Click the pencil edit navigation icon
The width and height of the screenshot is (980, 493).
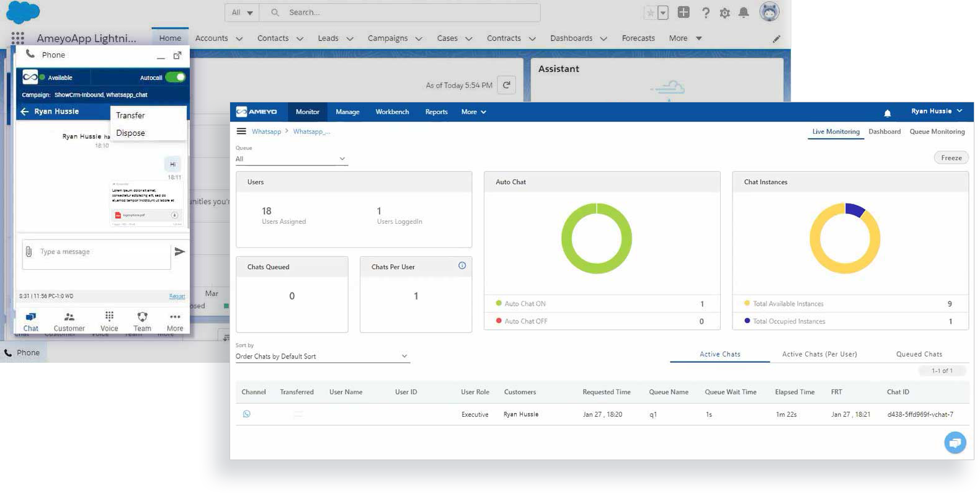pyautogui.click(x=777, y=38)
